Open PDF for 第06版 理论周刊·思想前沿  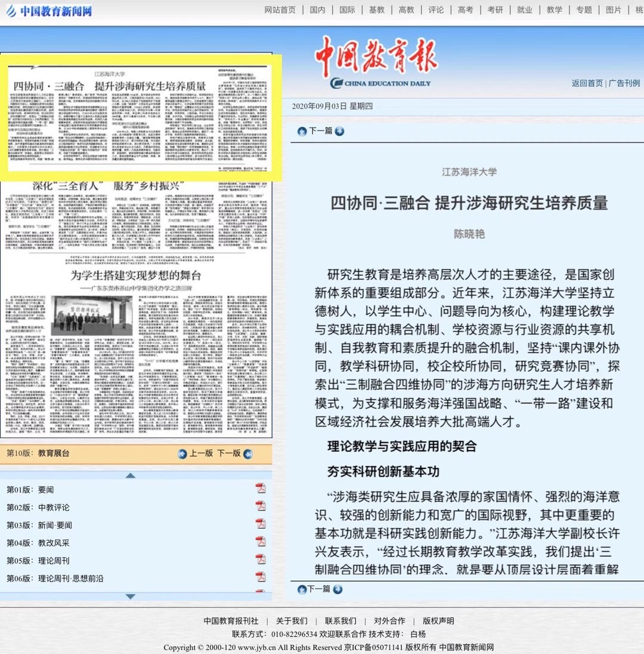click(x=261, y=577)
